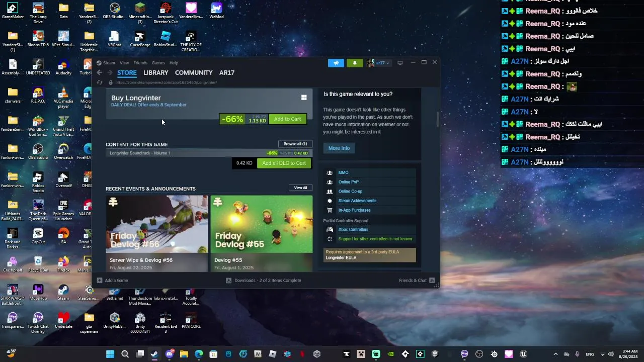The height and width of the screenshot is (362, 644).
Task: Click Xbox Controllers support link
Action: click(x=353, y=230)
